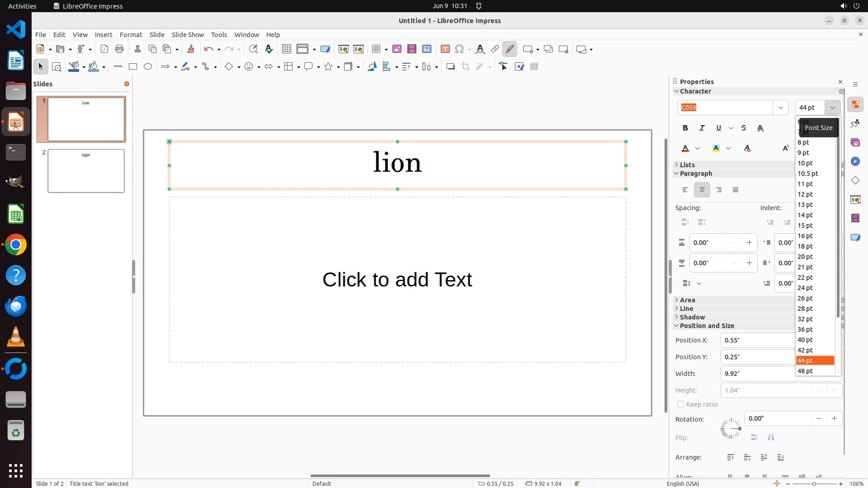The image size is (868, 488).
Task: Select the tiger slide thumbnail
Action: click(86, 171)
